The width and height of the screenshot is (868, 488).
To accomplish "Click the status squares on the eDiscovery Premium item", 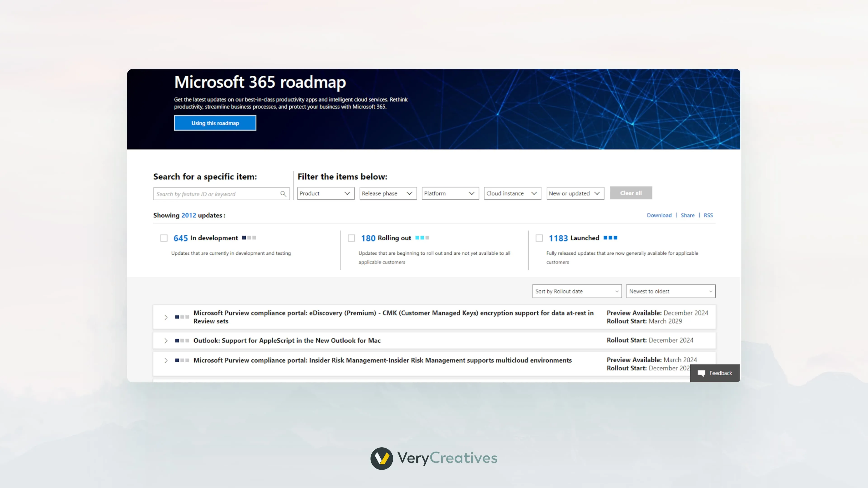I will pyautogui.click(x=182, y=317).
